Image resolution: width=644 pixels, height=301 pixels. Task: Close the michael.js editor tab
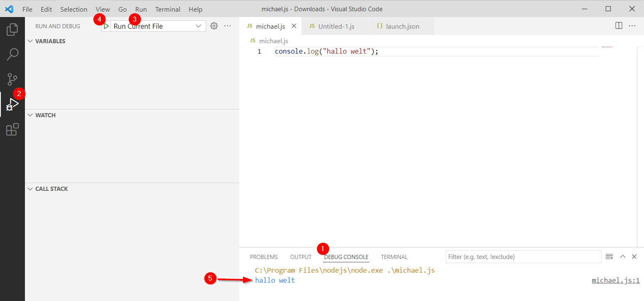click(294, 25)
